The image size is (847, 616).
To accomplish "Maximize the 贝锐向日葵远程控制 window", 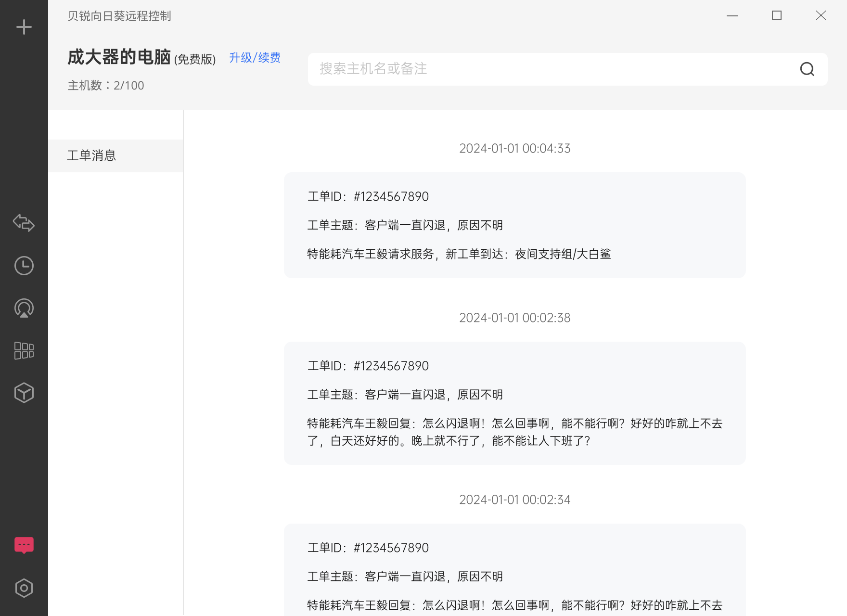I will tap(777, 16).
